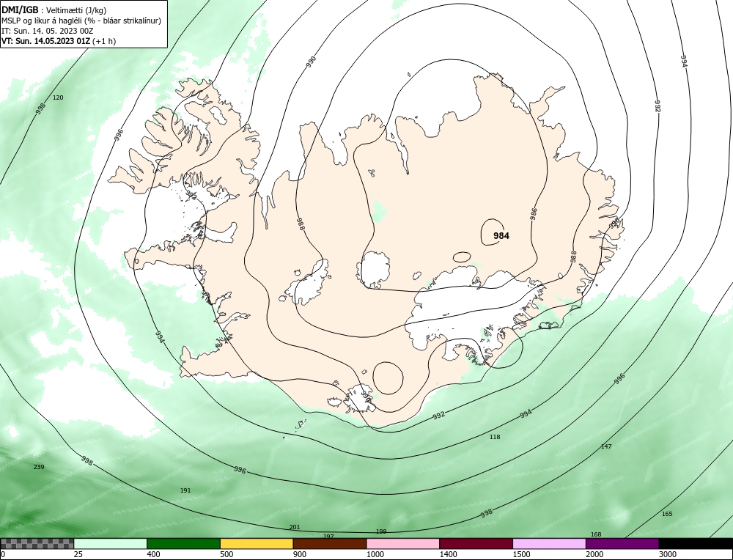Click the legend tick label 500
This screenshot has width=733, height=560.
(x=226, y=554)
